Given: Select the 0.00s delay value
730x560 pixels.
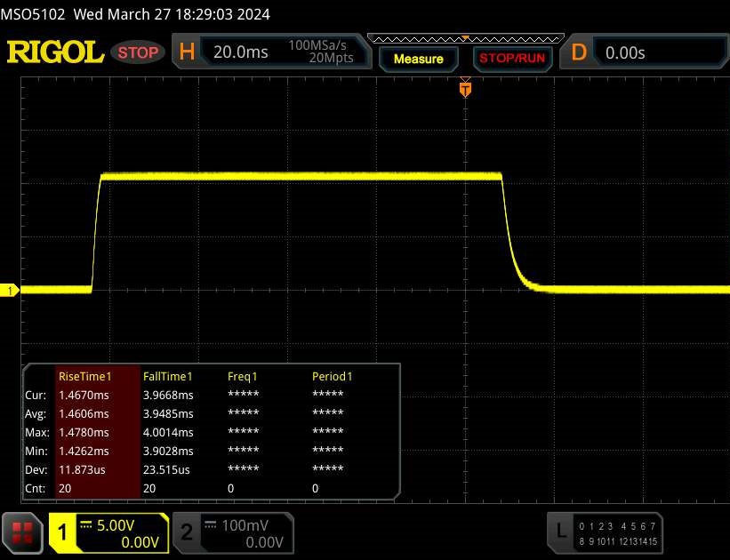Looking at the screenshot, I should [625, 53].
